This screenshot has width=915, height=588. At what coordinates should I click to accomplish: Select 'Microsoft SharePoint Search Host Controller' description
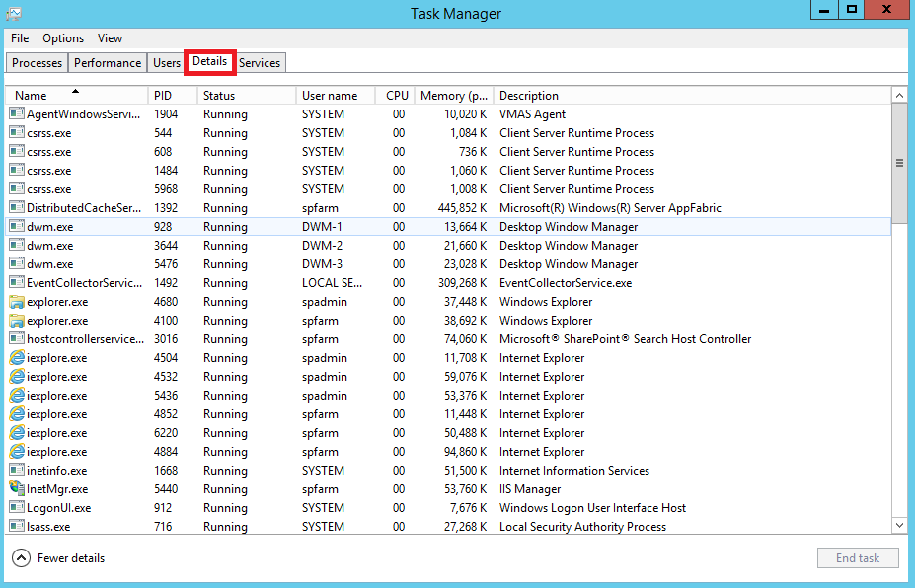[625, 339]
